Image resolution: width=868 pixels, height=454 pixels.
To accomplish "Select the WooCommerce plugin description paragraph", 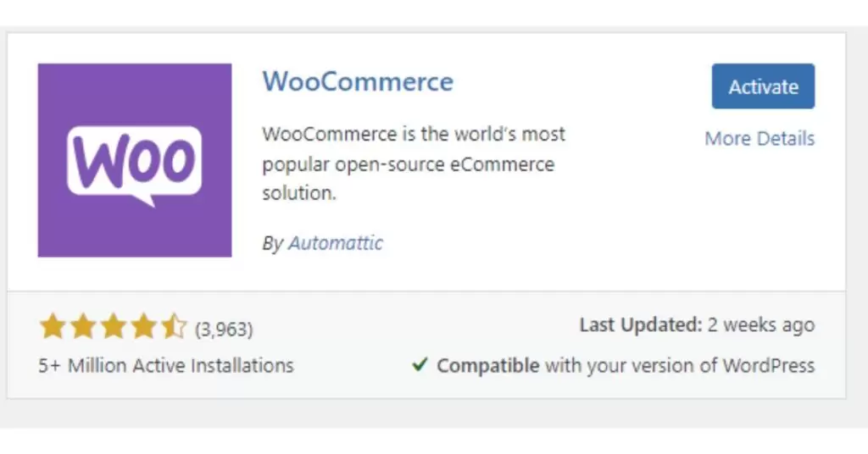I will (414, 163).
